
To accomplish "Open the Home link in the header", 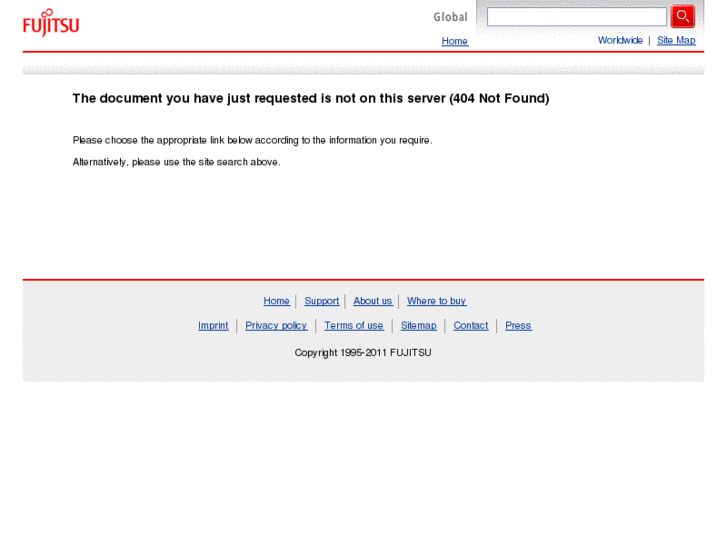I will click(x=455, y=41).
